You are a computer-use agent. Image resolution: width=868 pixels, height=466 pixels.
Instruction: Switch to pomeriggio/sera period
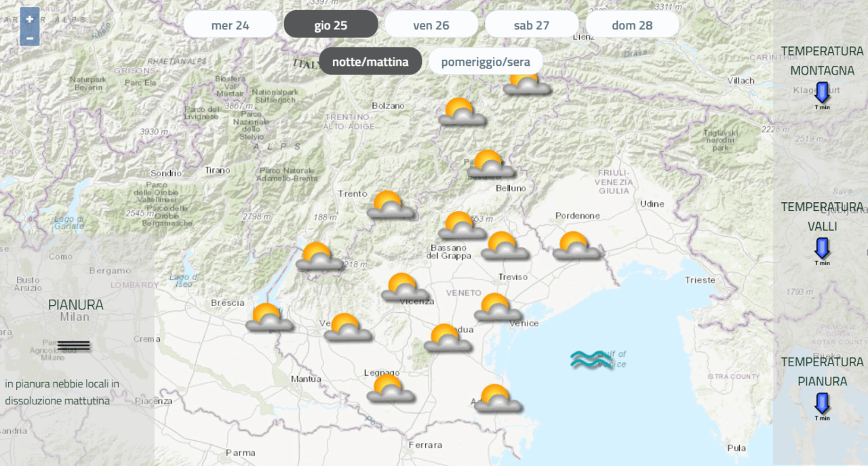point(486,61)
